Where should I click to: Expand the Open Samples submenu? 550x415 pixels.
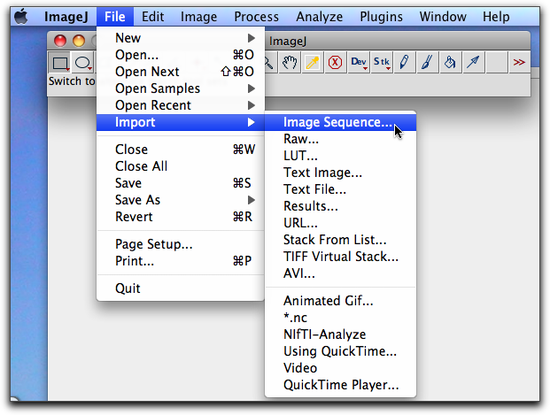181,88
